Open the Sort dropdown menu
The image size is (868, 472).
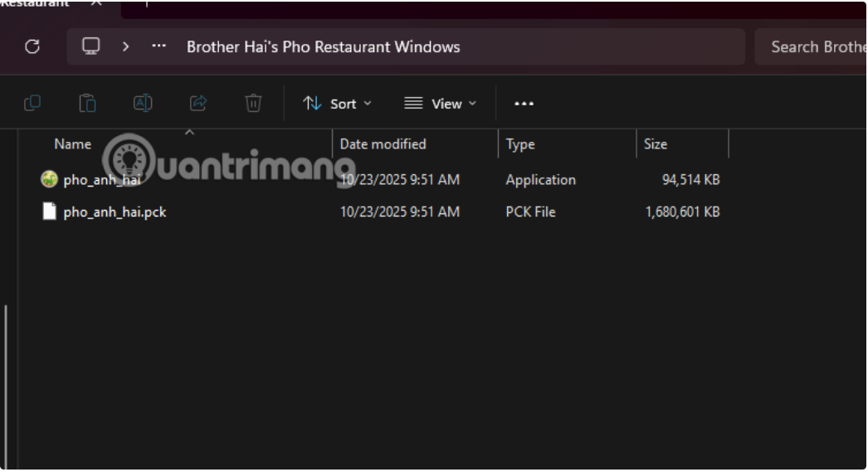337,104
